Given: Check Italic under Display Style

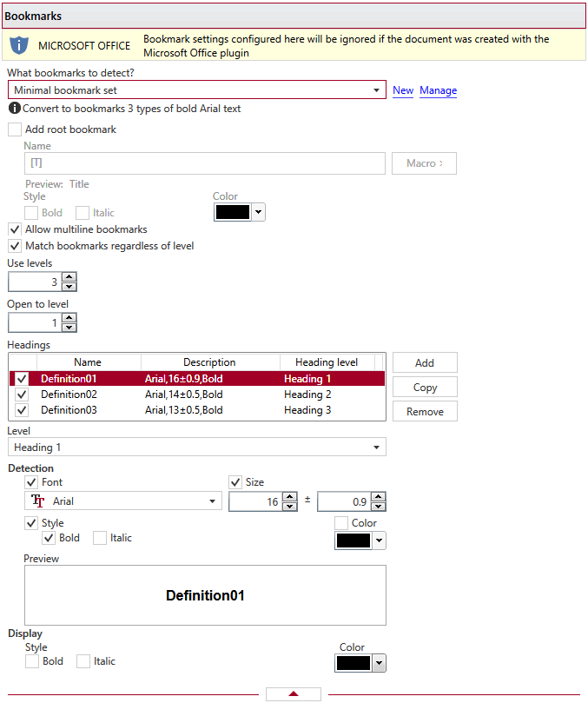Looking at the screenshot, I should click(83, 661).
